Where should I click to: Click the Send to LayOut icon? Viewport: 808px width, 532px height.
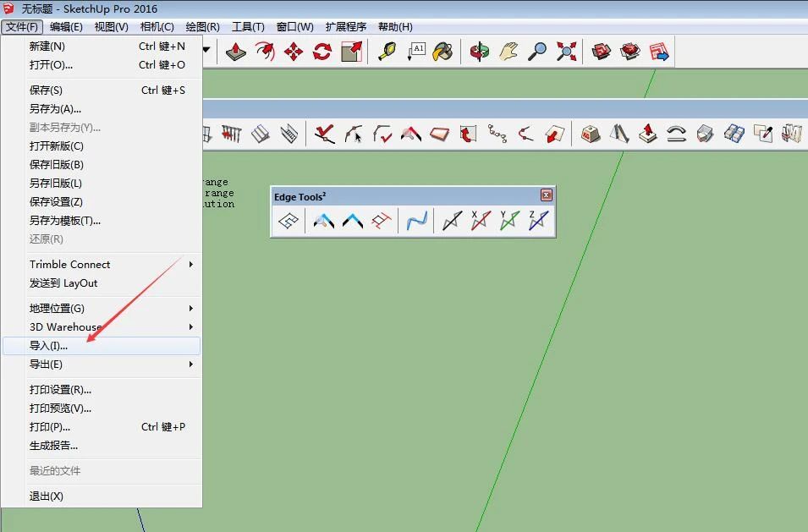(x=658, y=52)
